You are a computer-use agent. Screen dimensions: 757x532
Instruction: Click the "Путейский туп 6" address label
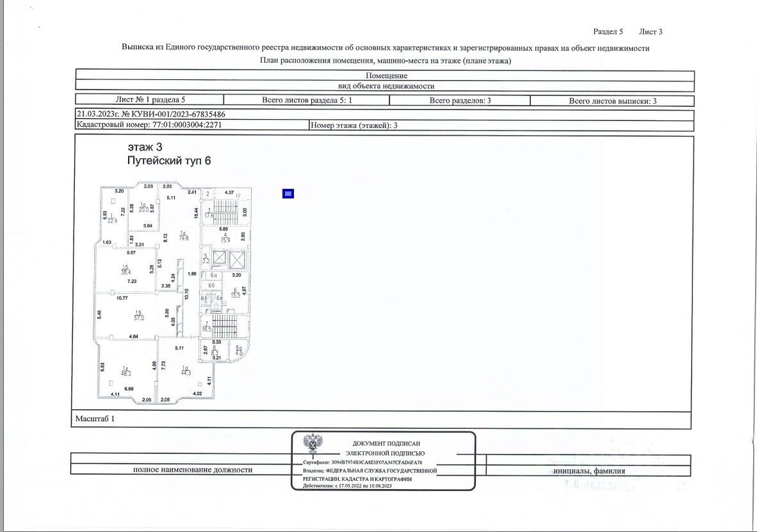pyautogui.click(x=169, y=161)
